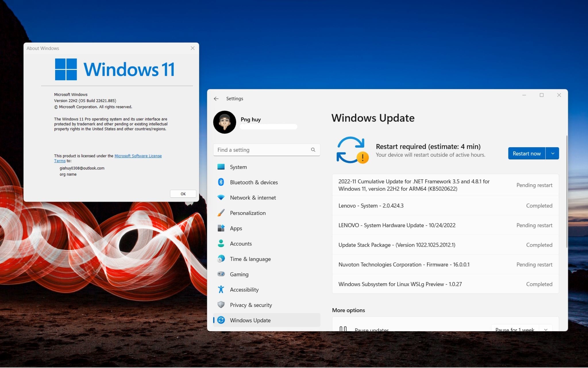Open the Pause for 1 week dropdown
588x368 pixels.
pyautogui.click(x=545, y=329)
